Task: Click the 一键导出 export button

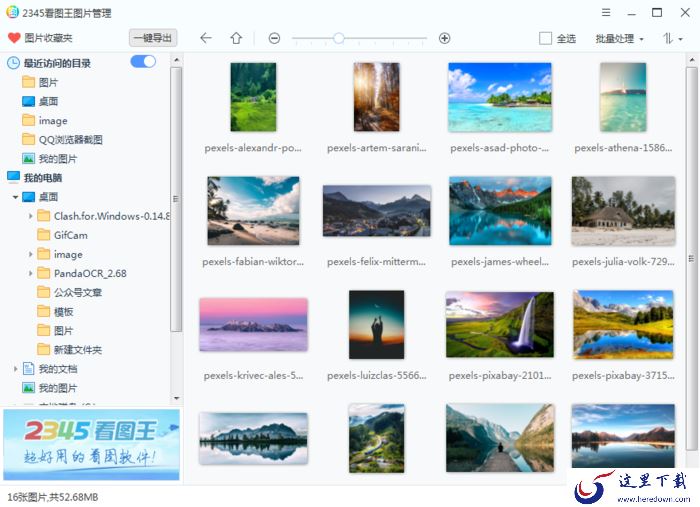Action: 153,38
